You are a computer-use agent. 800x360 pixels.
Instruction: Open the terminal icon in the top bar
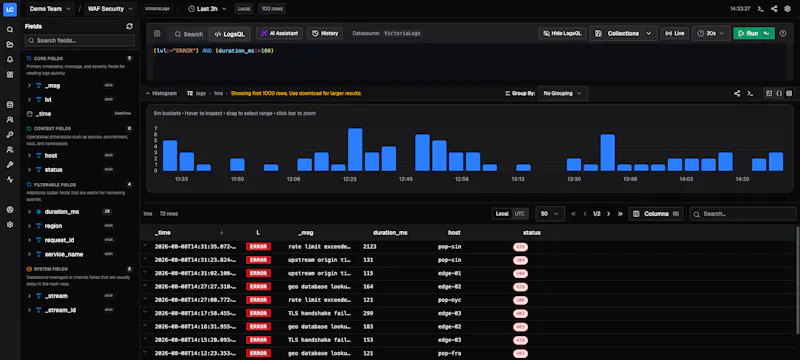click(760, 9)
